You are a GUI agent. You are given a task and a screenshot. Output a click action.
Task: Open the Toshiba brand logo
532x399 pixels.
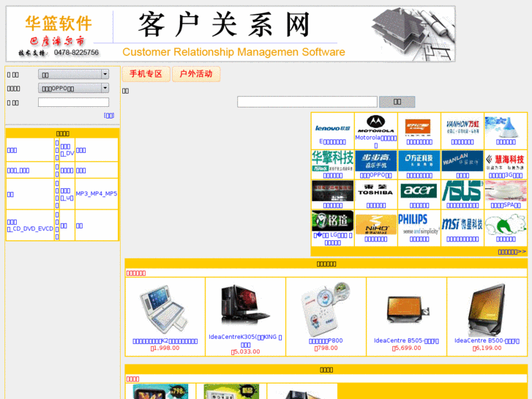click(x=375, y=190)
